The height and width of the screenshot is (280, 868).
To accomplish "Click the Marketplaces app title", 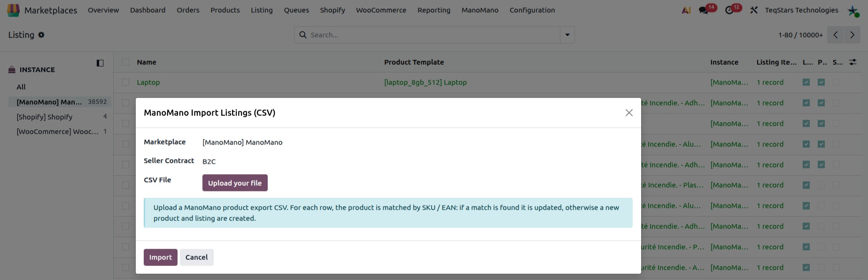I will pos(51,10).
